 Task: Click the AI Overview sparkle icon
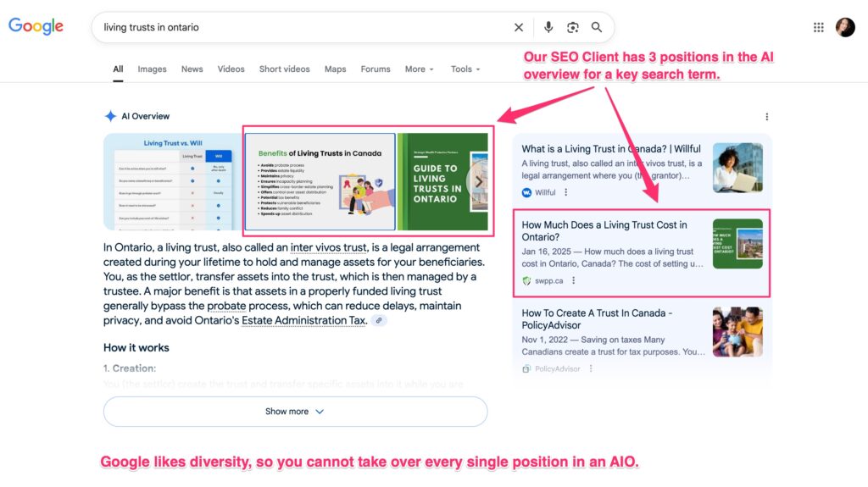110,116
